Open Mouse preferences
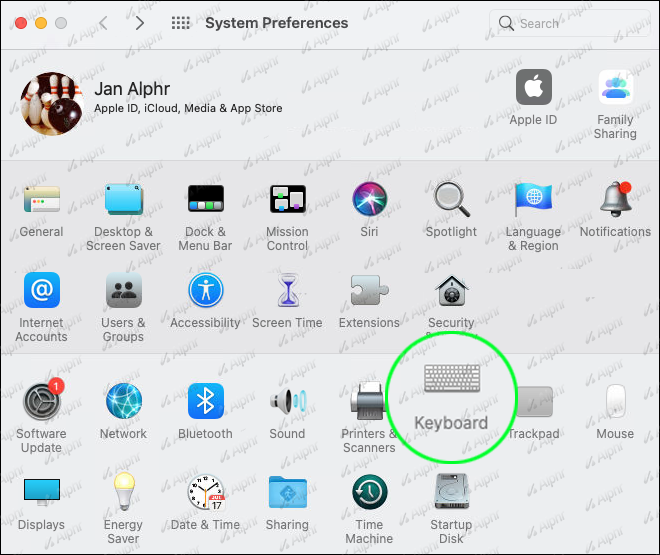Image resolution: width=660 pixels, height=555 pixels. [615, 401]
